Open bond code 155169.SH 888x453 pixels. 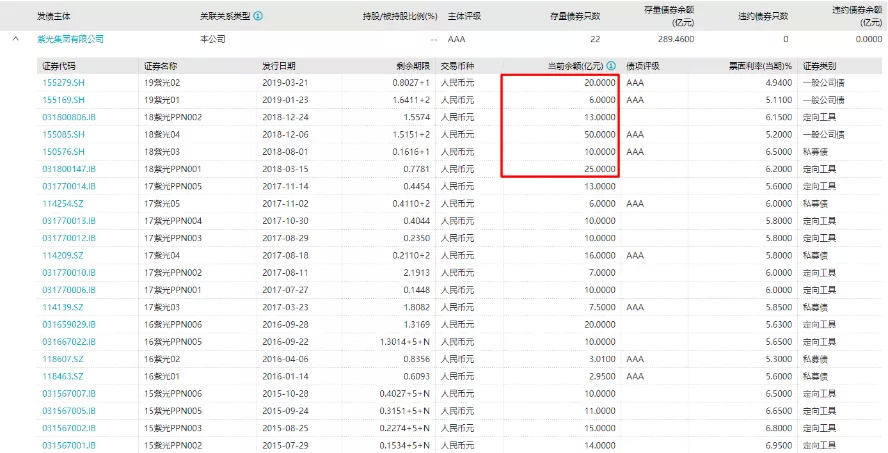pos(63,100)
